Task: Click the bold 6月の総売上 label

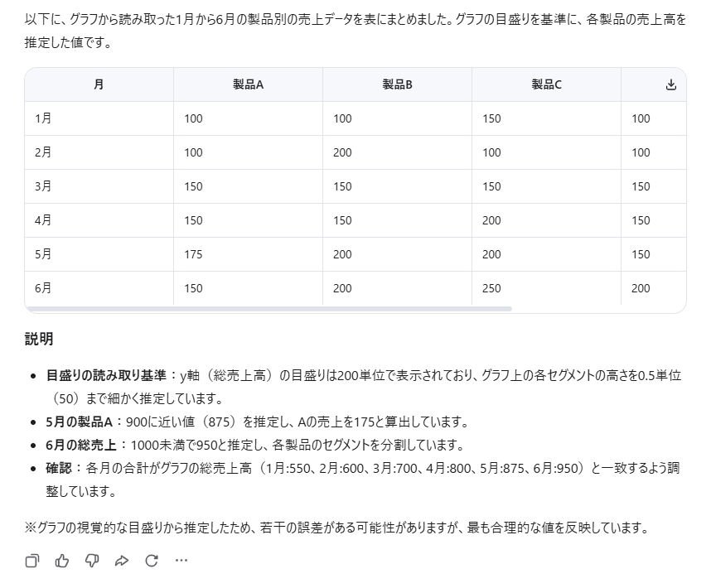Action: click(81, 446)
